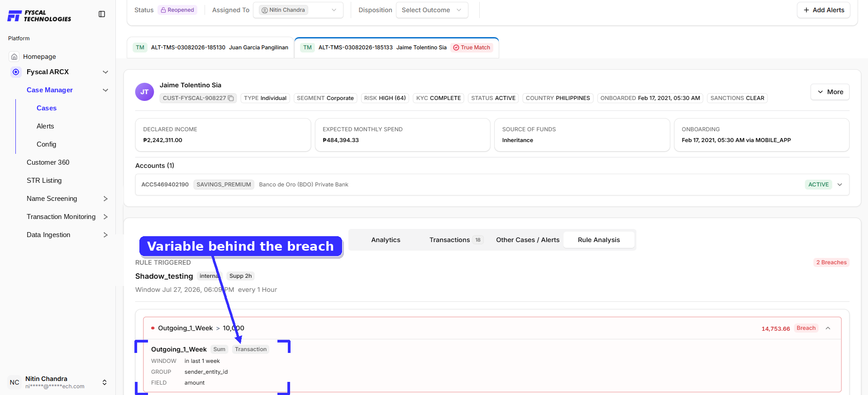Image resolution: width=868 pixels, height=395 pixels.
Task: Click the JT customer avatar
Action: coord(144,92)
